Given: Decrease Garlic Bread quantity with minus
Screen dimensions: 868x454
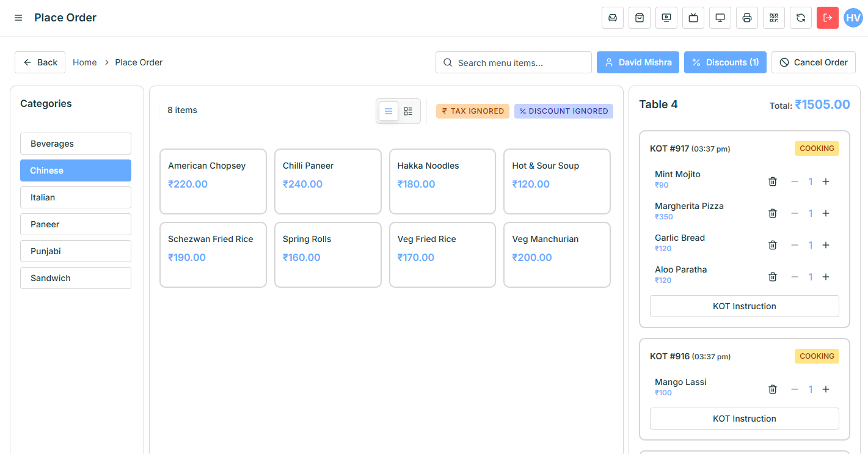Looking at the screenshot, I should pyautogui.click(x=795, y=245).
